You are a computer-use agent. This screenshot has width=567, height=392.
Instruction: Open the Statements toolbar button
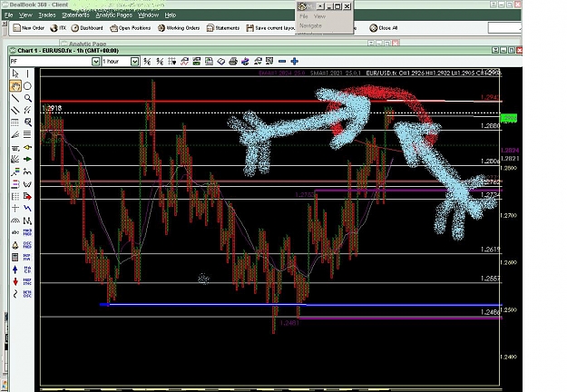(223, 28)
